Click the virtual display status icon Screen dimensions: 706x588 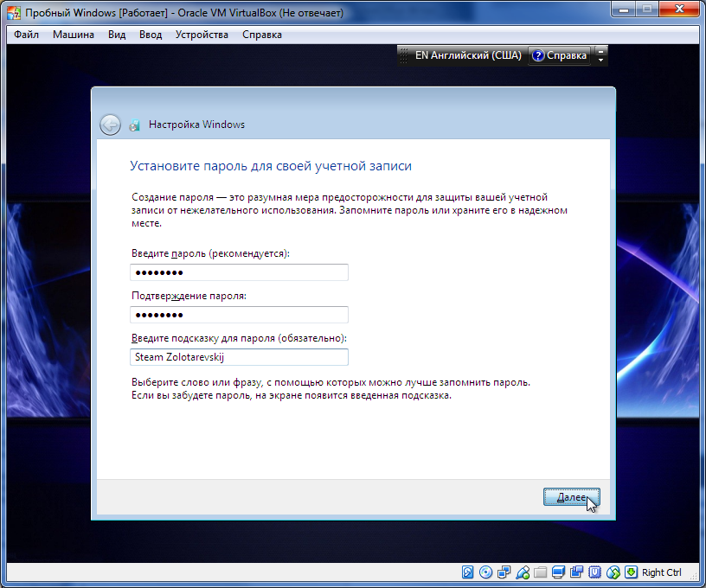tap(558, 572)
